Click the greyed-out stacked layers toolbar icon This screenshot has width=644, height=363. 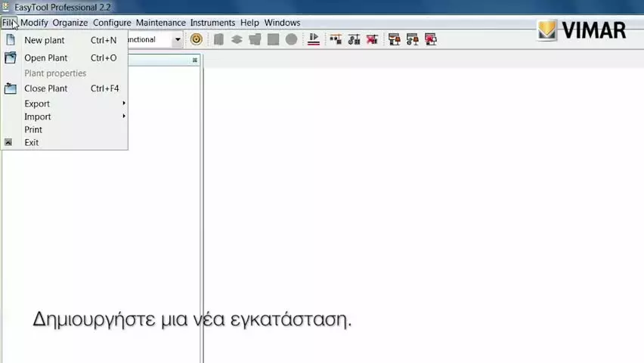tap(237, 39)
